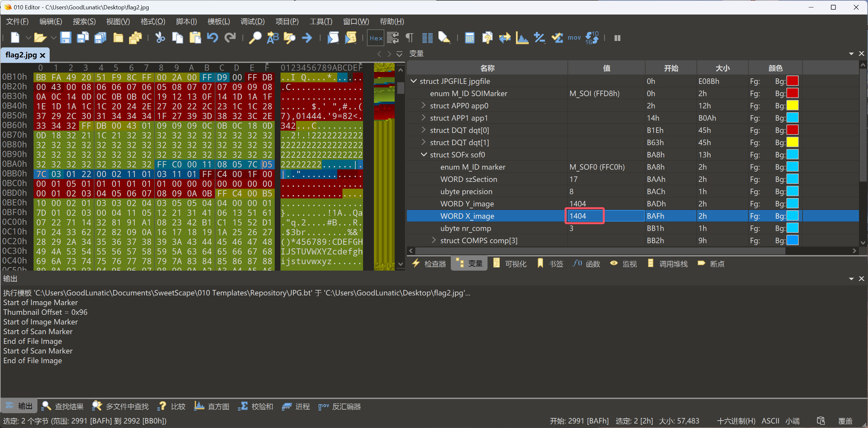Click the checksum sigma icon
Viewport: 868px width, 428px height.
click(557, 38)
